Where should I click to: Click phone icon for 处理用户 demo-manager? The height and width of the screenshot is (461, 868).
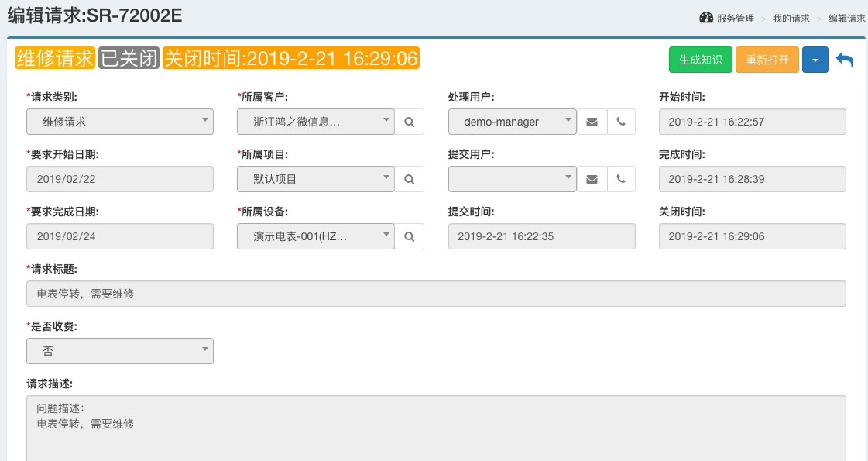(x=621, y=122)
